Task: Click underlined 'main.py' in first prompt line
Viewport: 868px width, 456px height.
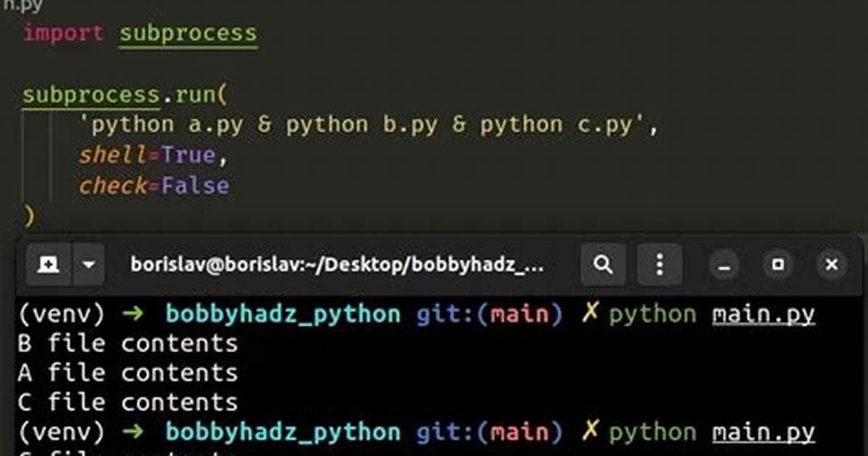Action: tap(763, 314)
